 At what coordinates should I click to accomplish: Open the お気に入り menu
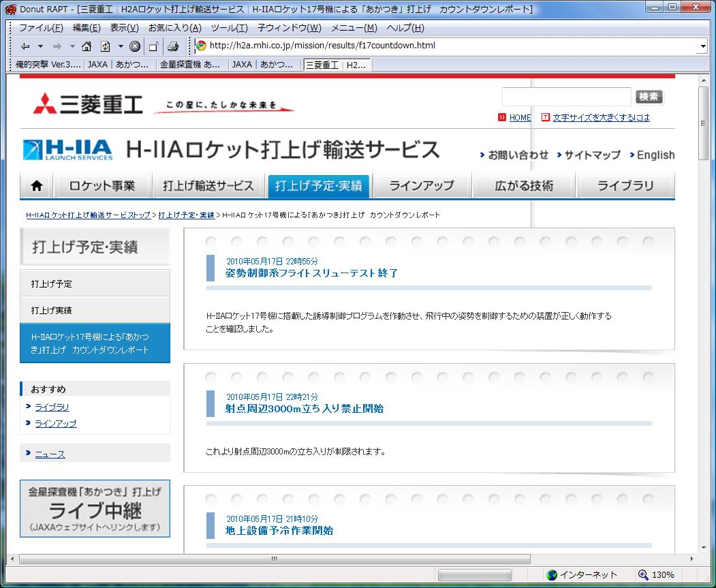tap(175, 28)
